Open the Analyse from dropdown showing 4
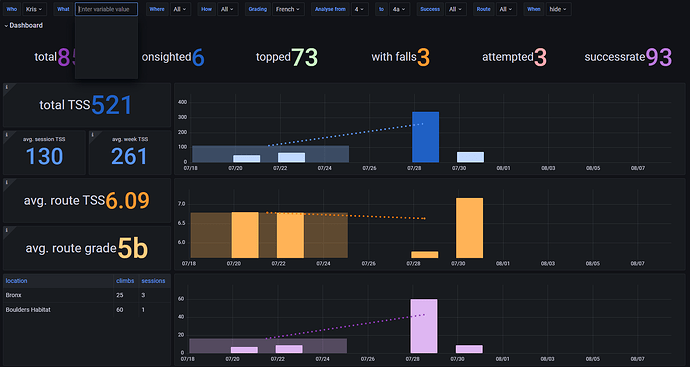Image resolution: width=690 pixels, height=367 pixels. coord(360,9)
